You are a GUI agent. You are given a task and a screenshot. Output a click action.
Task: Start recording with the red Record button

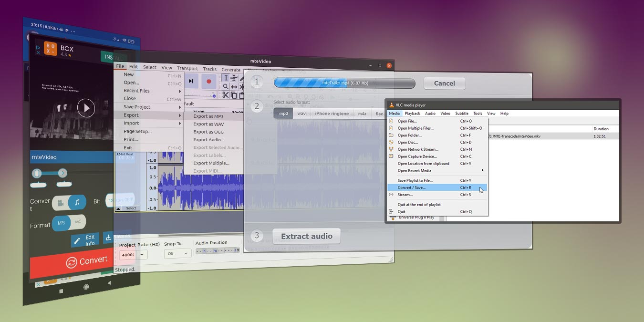[x=209, y=82]
